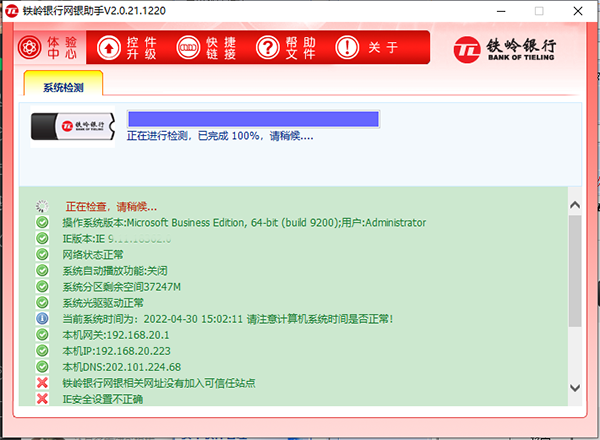Open the 体验中心 experience center icon

[x=29, y=47]
